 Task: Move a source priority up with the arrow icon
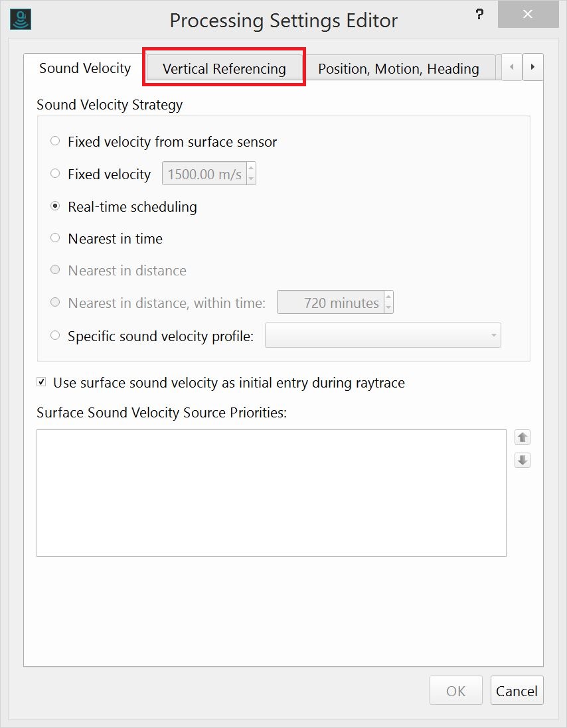522,437
